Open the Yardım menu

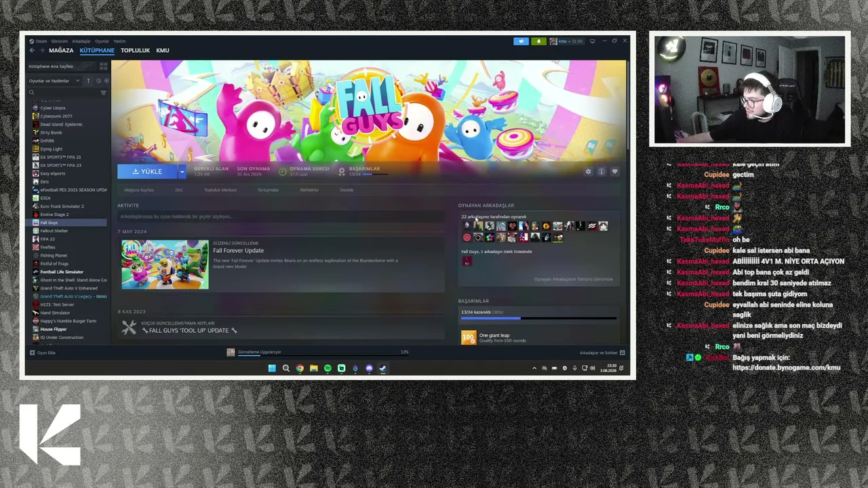click(x=119, y=41)
